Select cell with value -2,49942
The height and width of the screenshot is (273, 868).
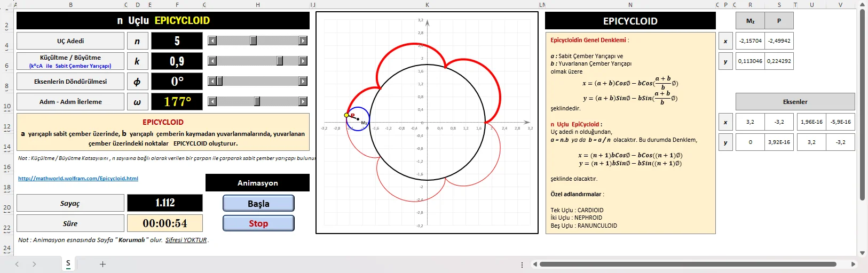[779, 41]
